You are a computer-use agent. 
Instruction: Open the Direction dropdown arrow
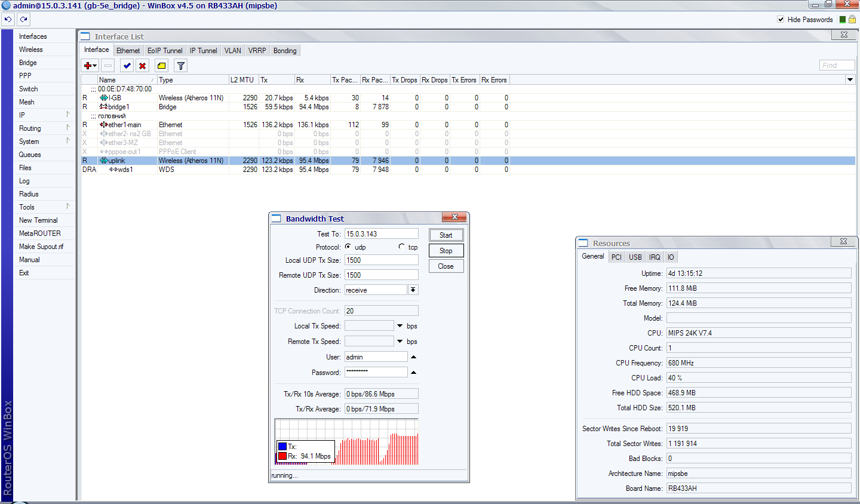pyautogui.click(x=413, y=290)
